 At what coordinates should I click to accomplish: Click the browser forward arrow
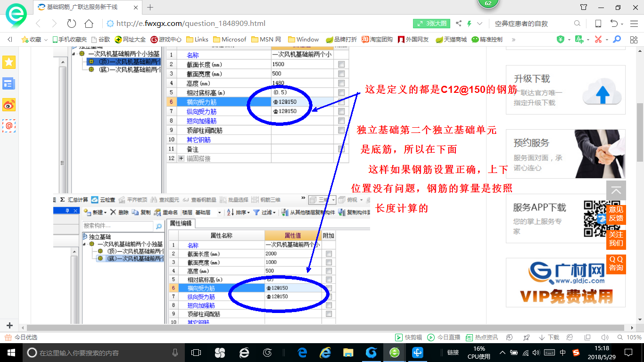[54, 24]
